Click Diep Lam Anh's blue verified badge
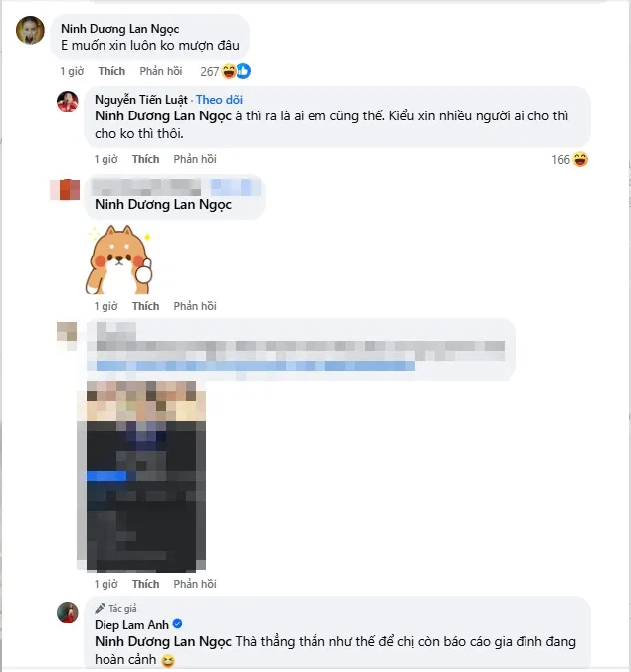The height and width of the screenshot is (672, 631). tap(177, 624)
